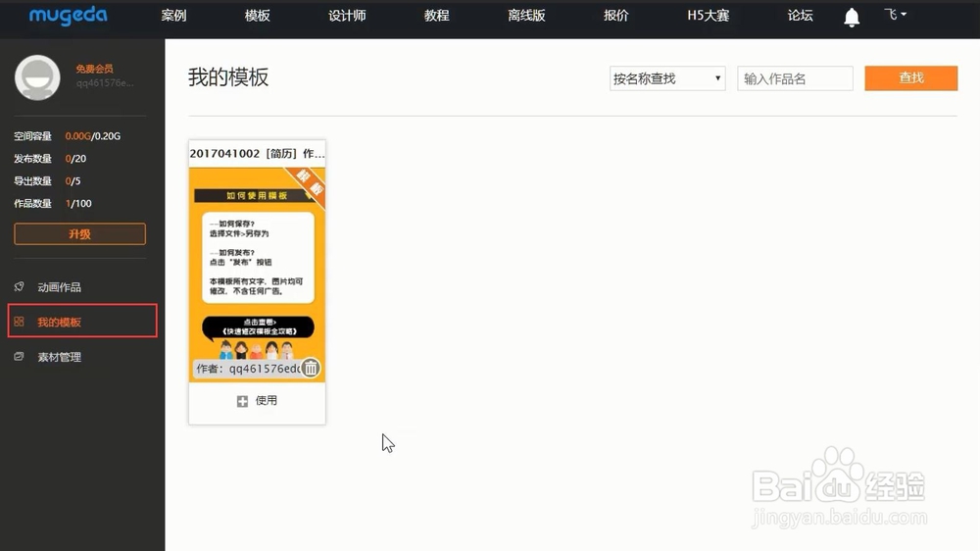Click the 升级 upgrade button
Screen dimensions: 980x551
(x=80, y=234)
